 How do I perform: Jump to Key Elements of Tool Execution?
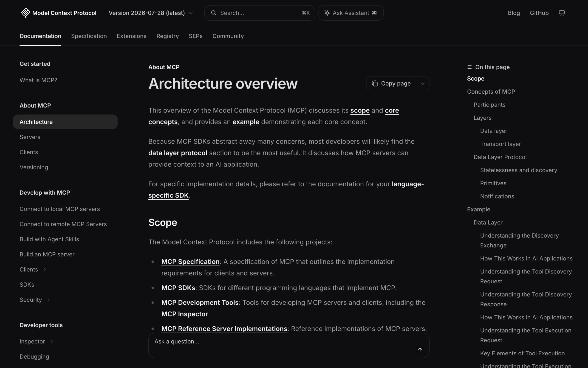[x=522, y=354]
